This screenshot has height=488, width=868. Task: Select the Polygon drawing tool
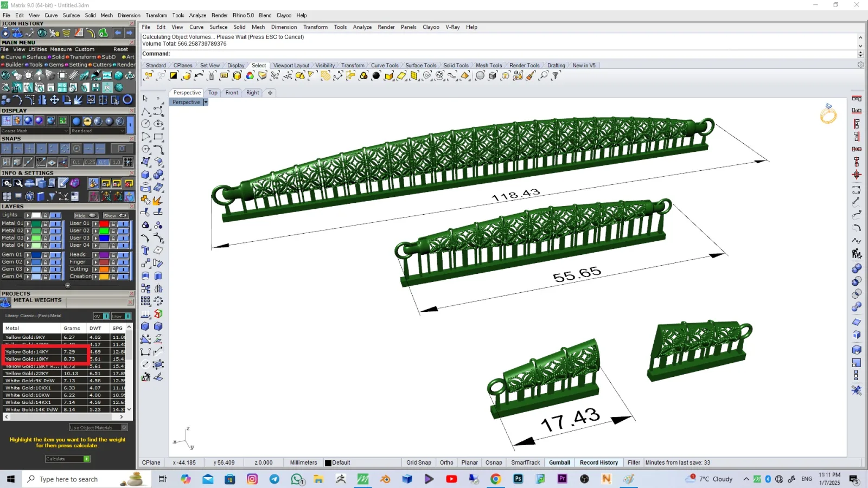(x=146, y=149)
